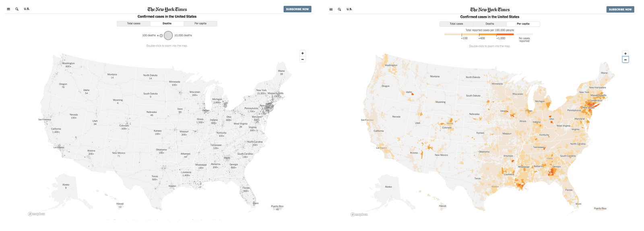Click search icon on left page

coord(17,9)
